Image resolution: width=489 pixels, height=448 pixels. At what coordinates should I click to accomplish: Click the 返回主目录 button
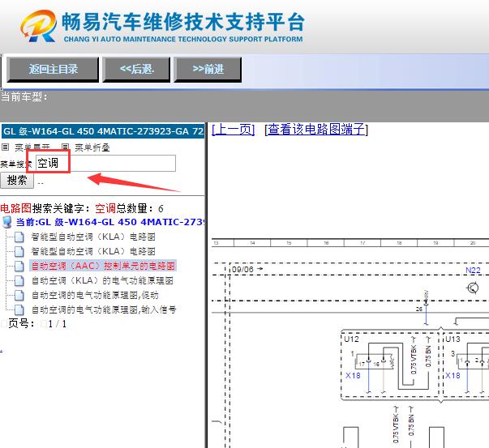[x=53, y=69]
